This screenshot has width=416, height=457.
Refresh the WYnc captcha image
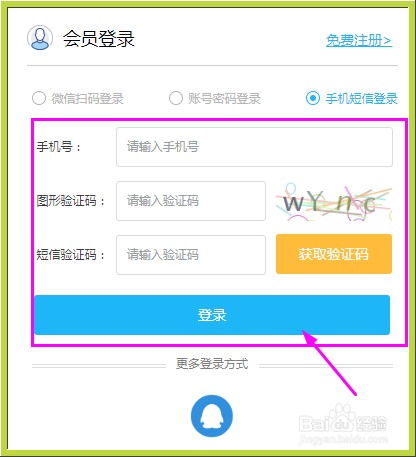click(x=334, y=201)
